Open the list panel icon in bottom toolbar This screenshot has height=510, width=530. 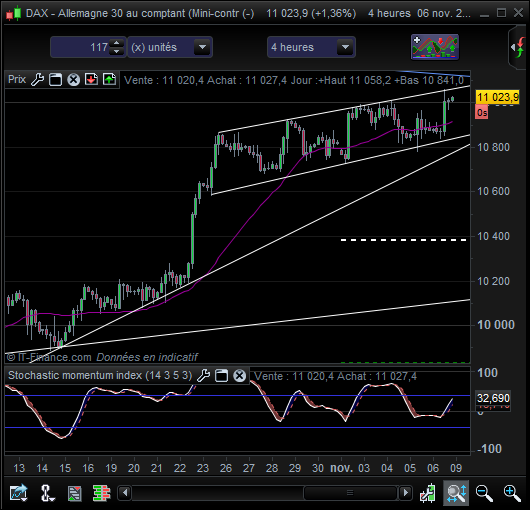pyautogui.click(x=74, y=493)
